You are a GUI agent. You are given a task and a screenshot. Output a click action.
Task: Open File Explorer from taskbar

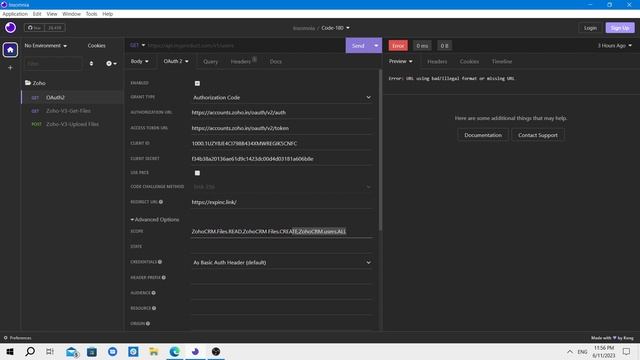[154, 351]
